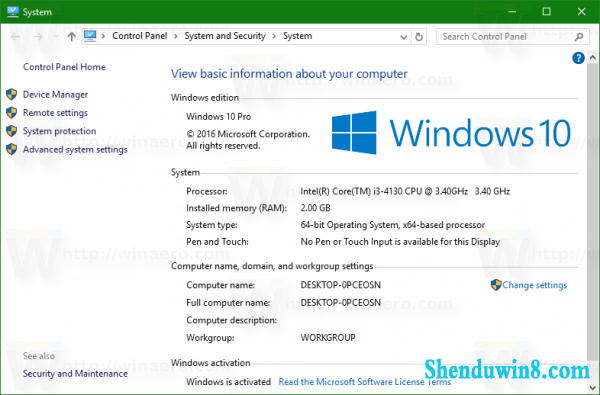Expand chevron after System and Security
Image resolution: width=600 pixels, height=395 pixels.
tap(274, 36)
